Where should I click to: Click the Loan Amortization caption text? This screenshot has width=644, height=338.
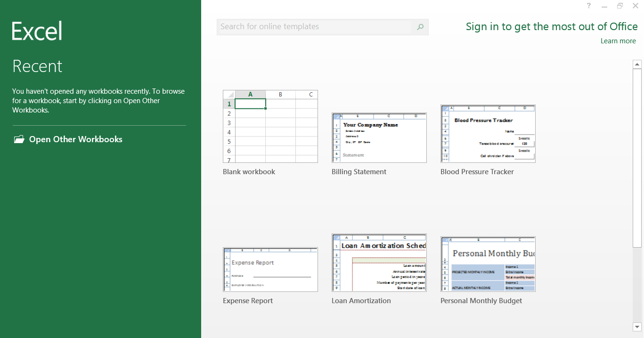click(x=361, y=301)
